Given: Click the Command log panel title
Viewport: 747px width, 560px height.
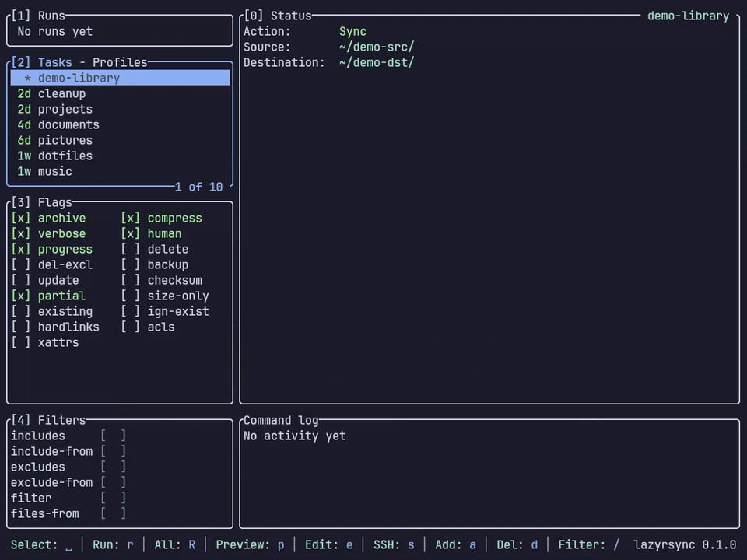Looking at the screenshot, I should [281, 420].
